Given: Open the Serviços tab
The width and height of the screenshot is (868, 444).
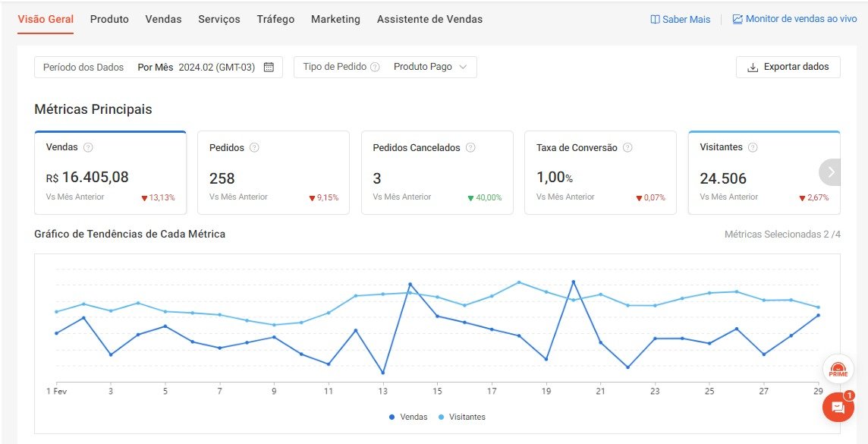Looking at the screenshot, I should coord(219,20).
